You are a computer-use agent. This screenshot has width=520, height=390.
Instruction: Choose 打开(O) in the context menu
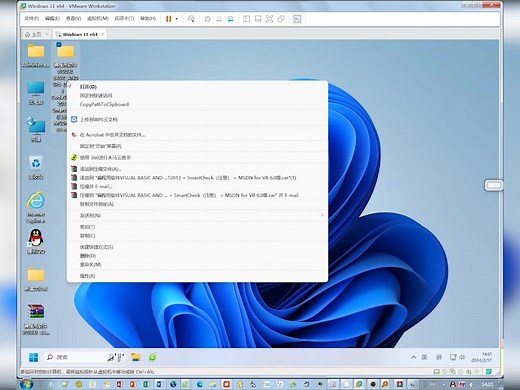(x=197, y=87)
